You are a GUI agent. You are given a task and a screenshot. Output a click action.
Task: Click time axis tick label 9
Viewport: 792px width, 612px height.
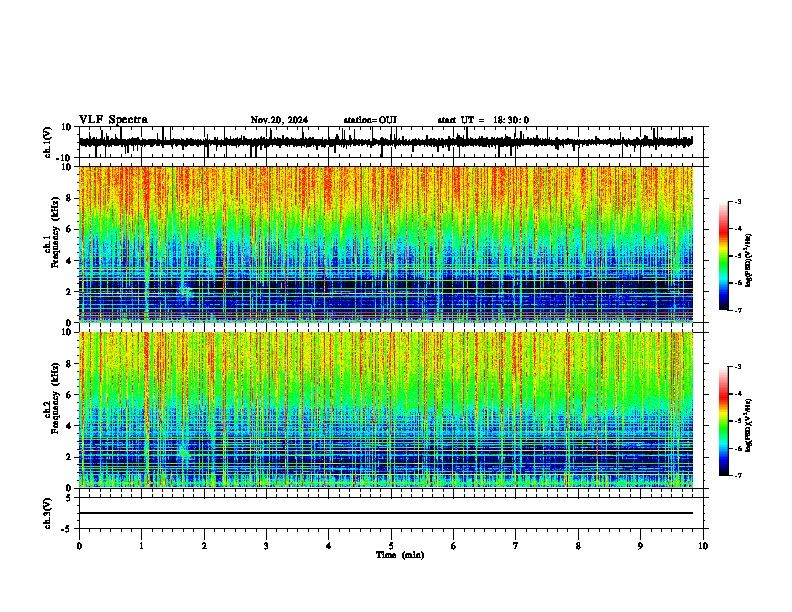(x=640, y=546)
